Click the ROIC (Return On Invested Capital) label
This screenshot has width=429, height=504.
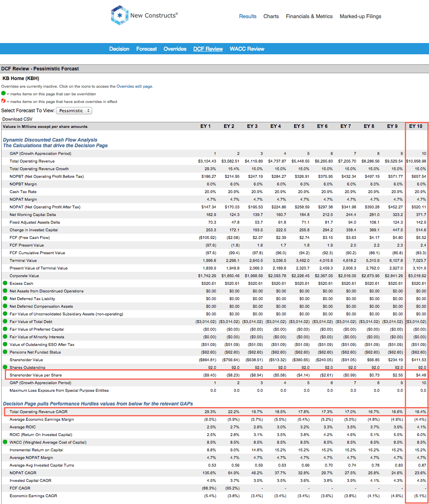click(41, 435)
